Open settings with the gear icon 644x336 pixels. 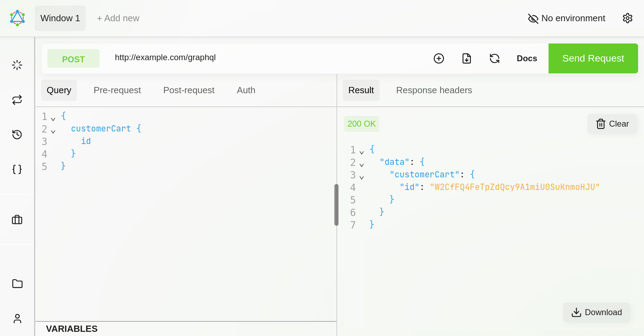pyautogui.click(x=627, y=18)
